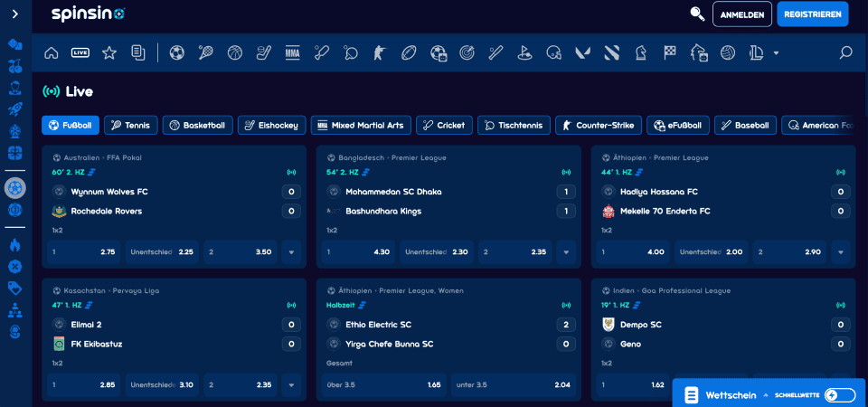Image resolution: width=868 pixels, height=407 pixels.
Task: Open the price tag icon in sidebar
Action: pos(15,288)
